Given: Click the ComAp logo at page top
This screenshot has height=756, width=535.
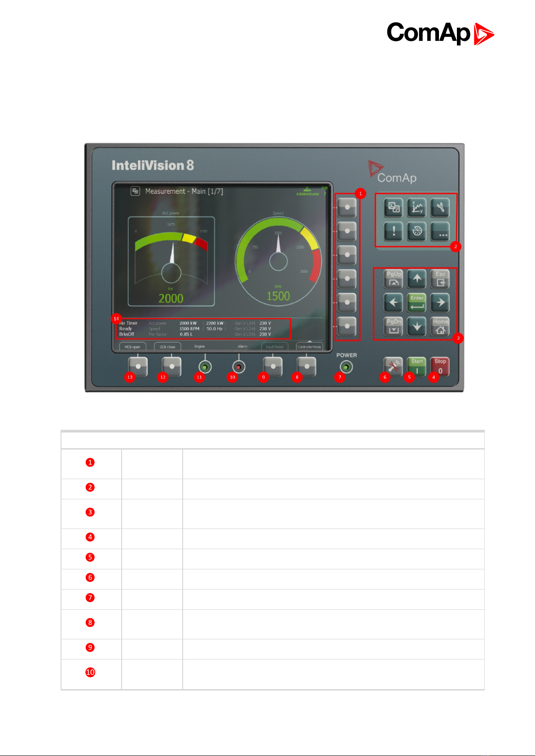Looking at the screenshot, I should (x=440, y=33).
